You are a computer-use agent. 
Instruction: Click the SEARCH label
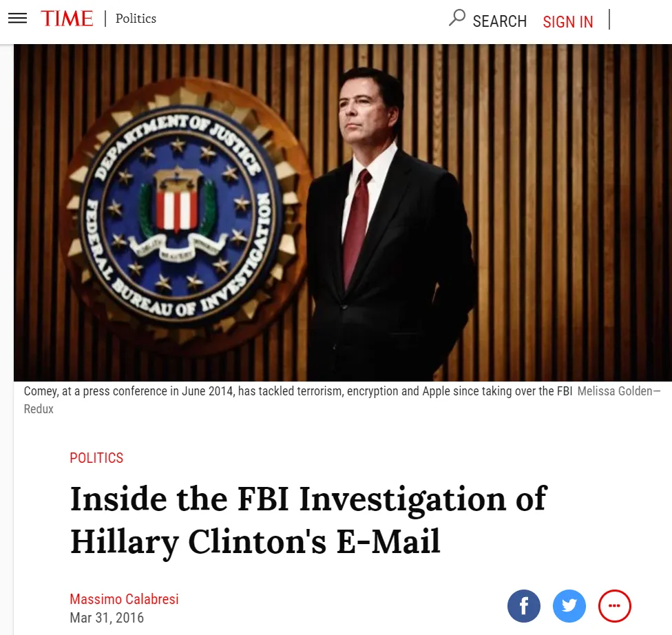point(500,21)
